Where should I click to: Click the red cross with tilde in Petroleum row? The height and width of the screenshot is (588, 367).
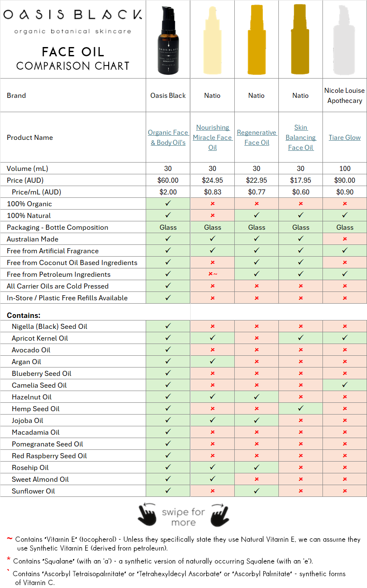(x=213, y=274)
